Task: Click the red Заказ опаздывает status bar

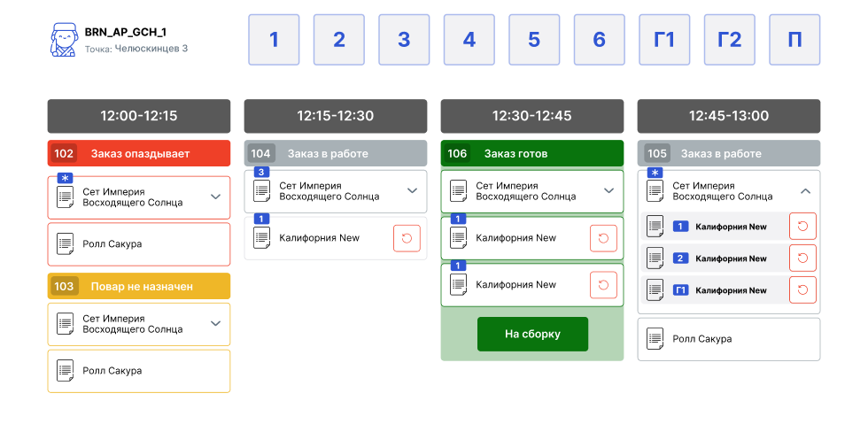Action: point(139,154)
